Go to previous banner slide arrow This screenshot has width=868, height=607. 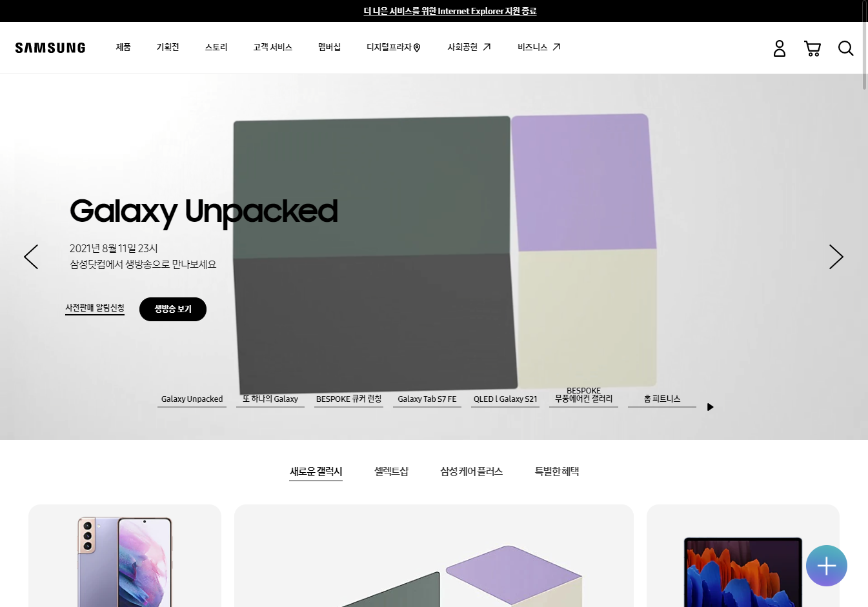31,257
